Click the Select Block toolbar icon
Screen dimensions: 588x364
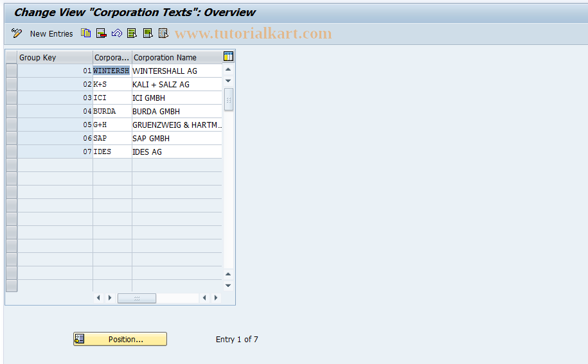(148, 33)
